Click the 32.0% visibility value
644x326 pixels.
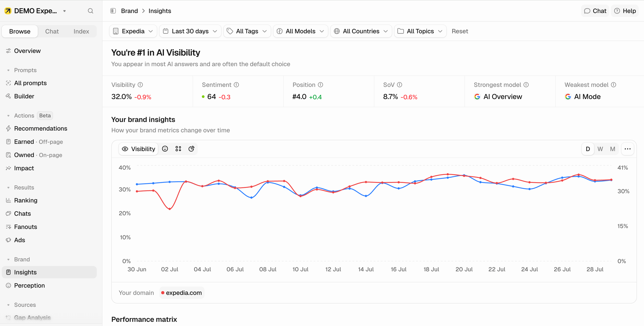[121, 97]
